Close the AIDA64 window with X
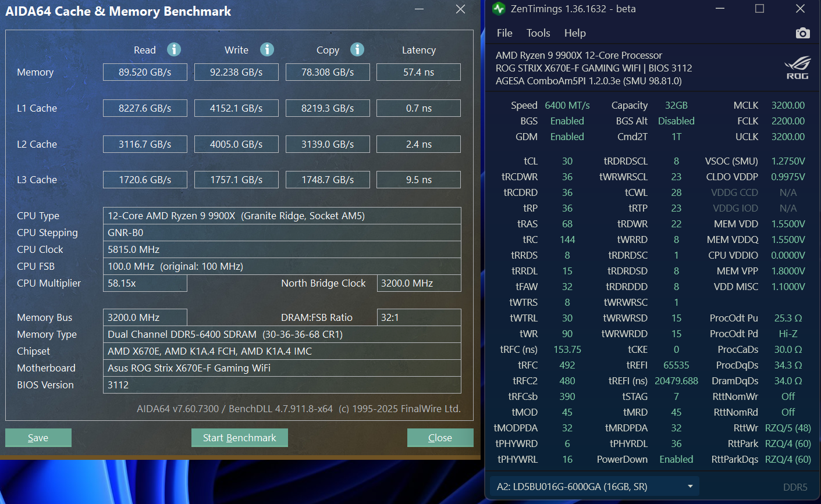 [x=460, y=9]
